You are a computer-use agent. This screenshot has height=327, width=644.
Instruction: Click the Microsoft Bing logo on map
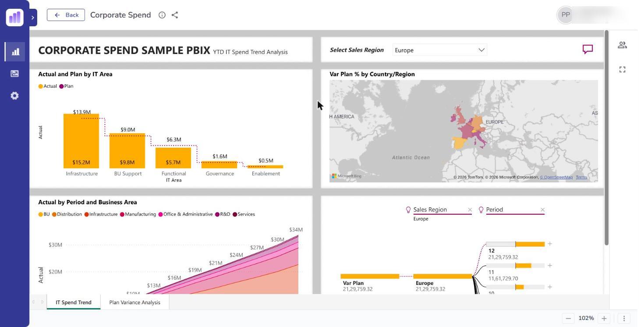click(x=347, y=176)
